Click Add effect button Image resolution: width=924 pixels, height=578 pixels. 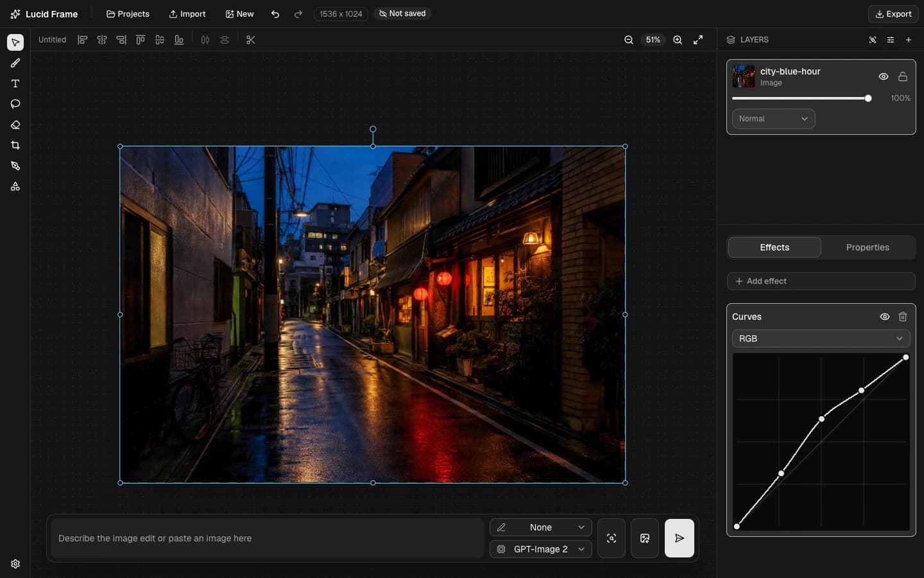coord(821,281)
